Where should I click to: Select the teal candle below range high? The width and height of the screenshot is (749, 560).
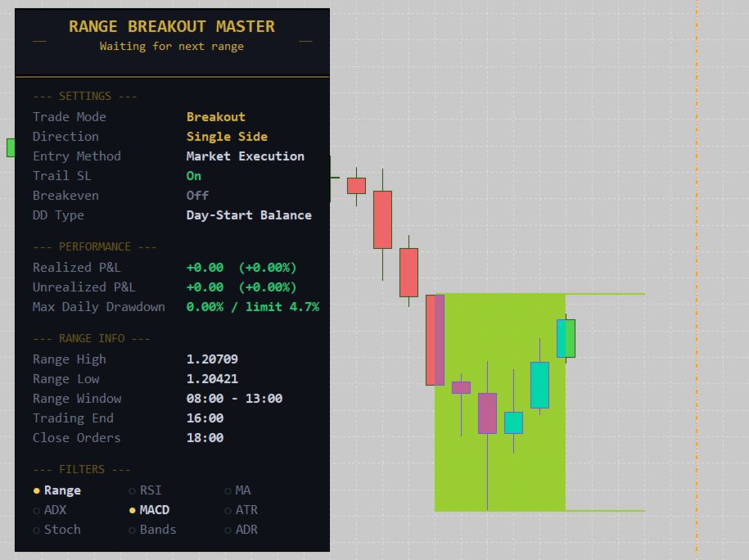tap(539, 385)
